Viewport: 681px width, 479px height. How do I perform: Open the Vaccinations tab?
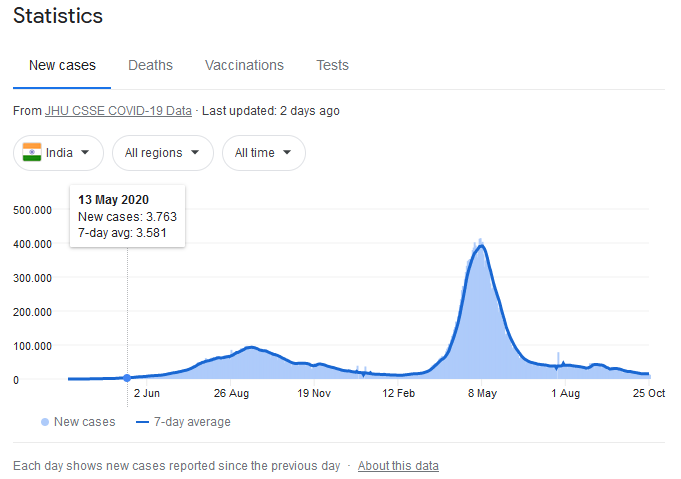(x=244, y=65)
